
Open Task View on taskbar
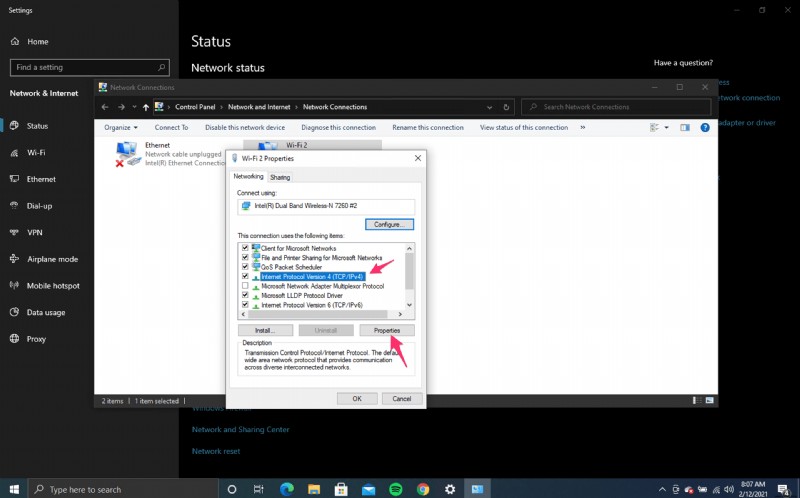(x=259, y=489)
